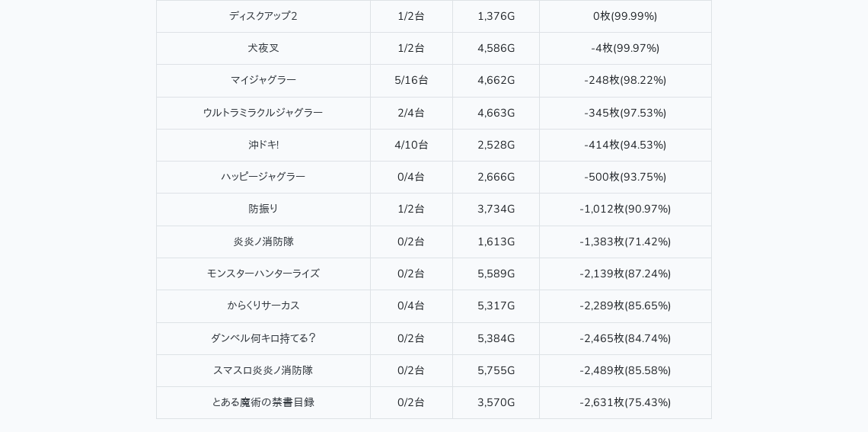
Task: Click the マイジャグラー machine name cell
Action: (x=263, y=80)
